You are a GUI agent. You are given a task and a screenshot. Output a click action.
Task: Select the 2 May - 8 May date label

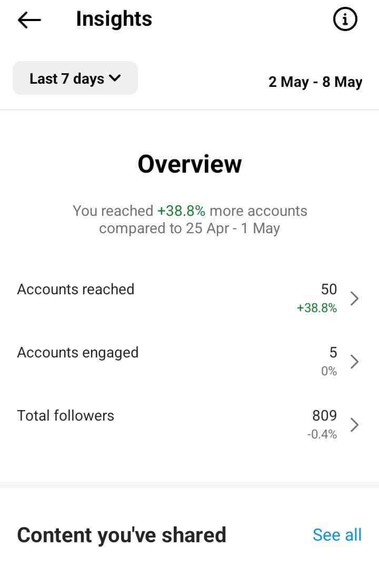pos(315,82)
